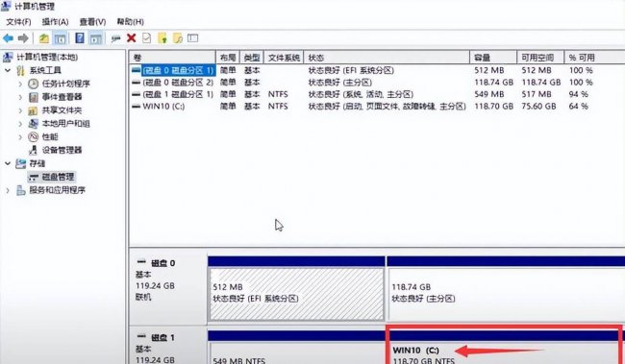Click the yellow folder with search icon
Image resolution: width=625 pixels, height=364 pixels.
coord(178,38)
